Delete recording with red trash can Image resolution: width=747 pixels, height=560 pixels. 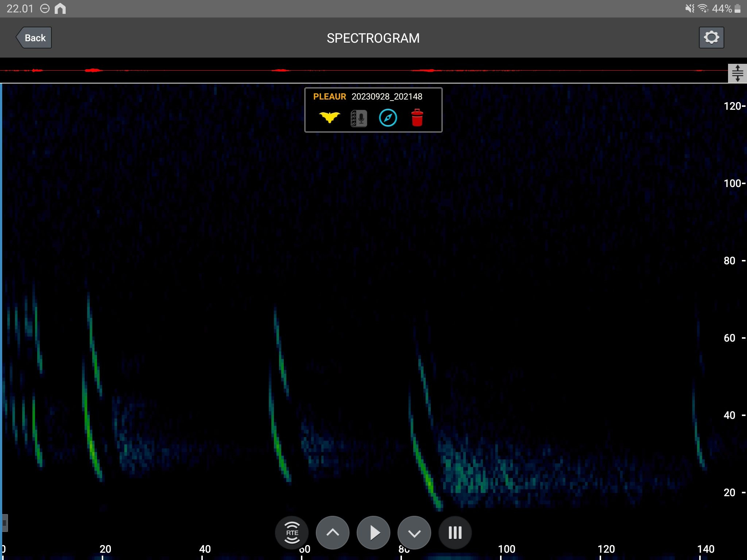tap(417, 118)
